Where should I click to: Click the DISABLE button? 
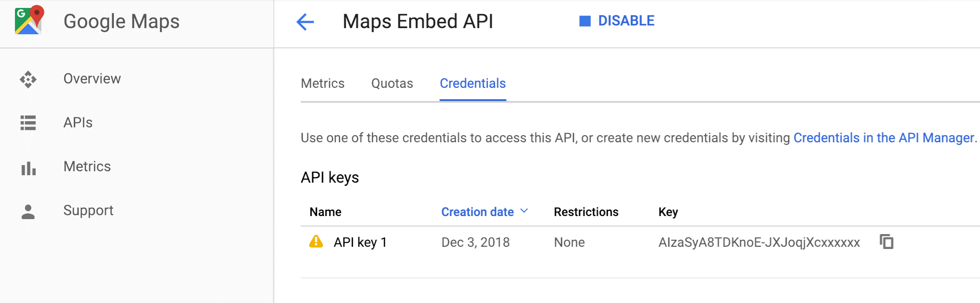(x=626, y=20)
